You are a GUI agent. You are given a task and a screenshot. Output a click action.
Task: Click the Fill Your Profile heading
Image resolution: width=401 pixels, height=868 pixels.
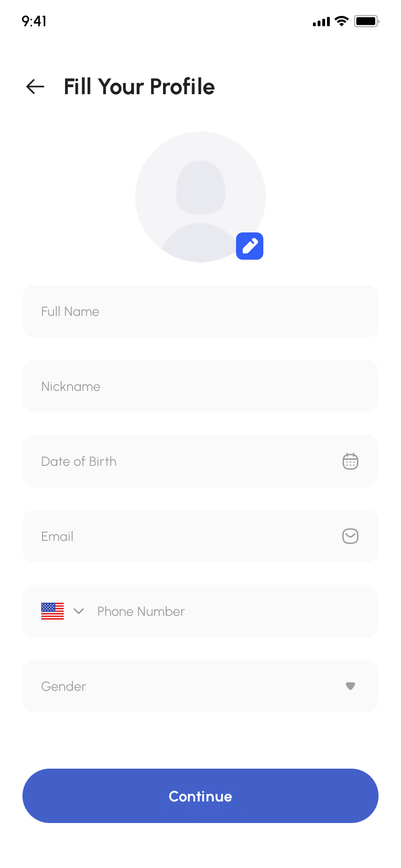pos(139,87)
